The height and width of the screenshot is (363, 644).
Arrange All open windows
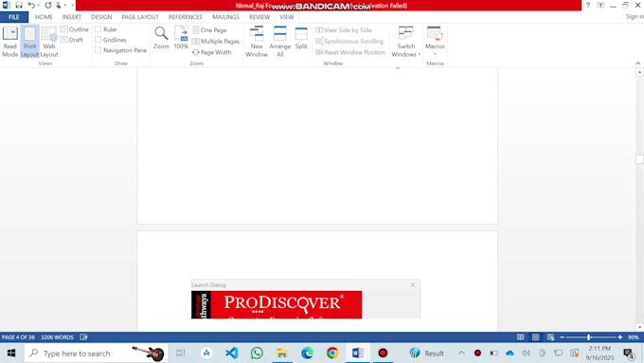pyautogui.click(x=279, y=42)
